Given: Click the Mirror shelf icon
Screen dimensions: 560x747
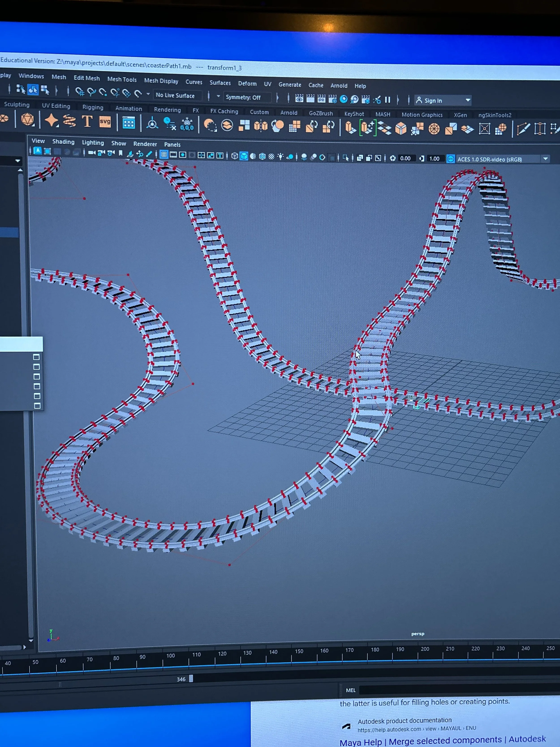Looking at the screenshot, I should pos(261,126).
